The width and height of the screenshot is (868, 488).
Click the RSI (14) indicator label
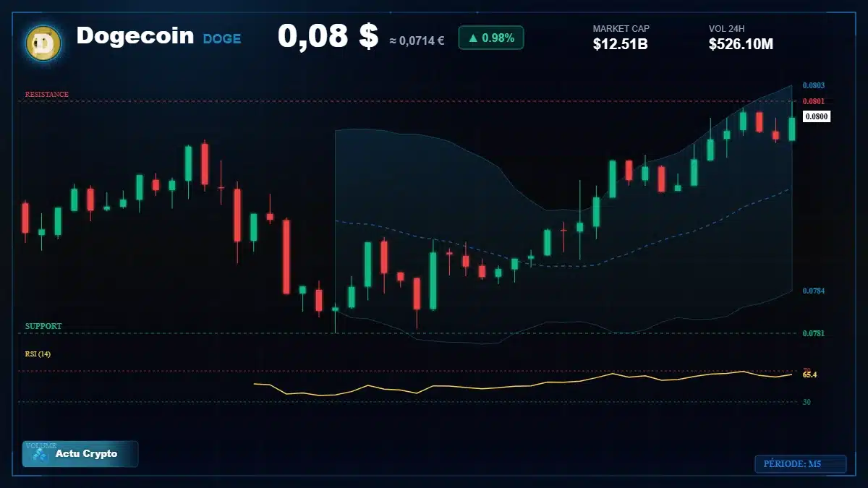[38, 354]
